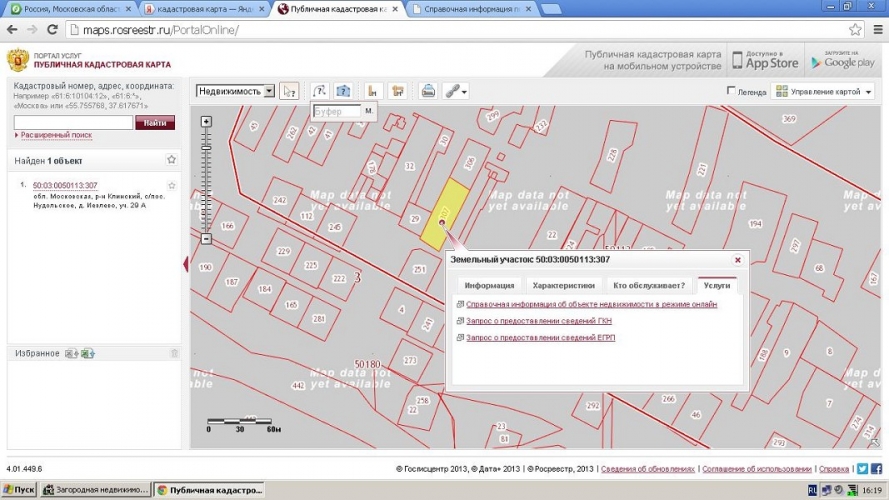889x500 pixels.
Task: Star the 50:03:0050113:307 result
Action: tap(172, 185)
